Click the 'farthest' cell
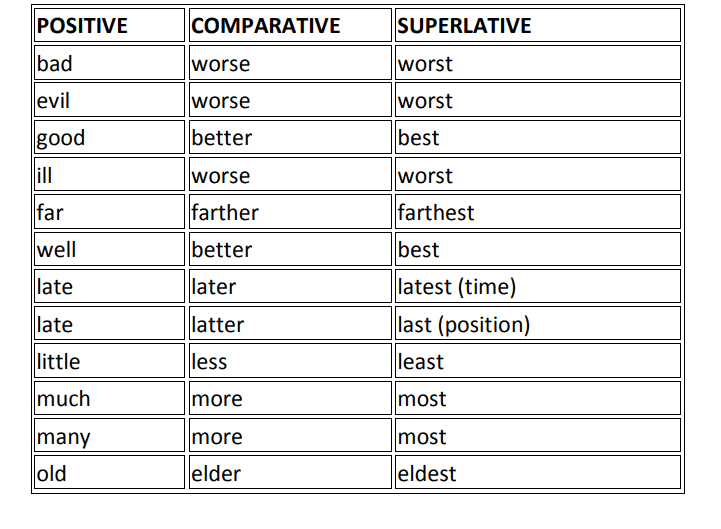Screen dimensions: 721x529 pos(436,212)
